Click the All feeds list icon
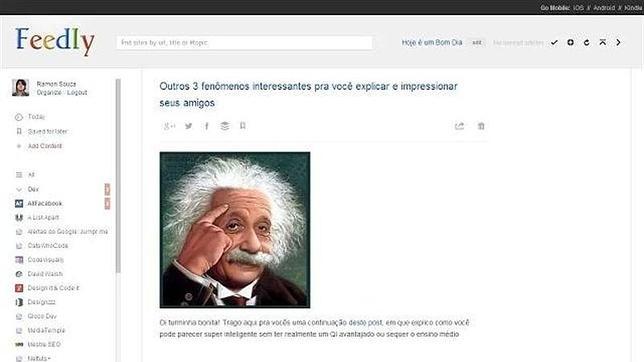The width and height of the screenshot is (644, 362). pos(19,175)
